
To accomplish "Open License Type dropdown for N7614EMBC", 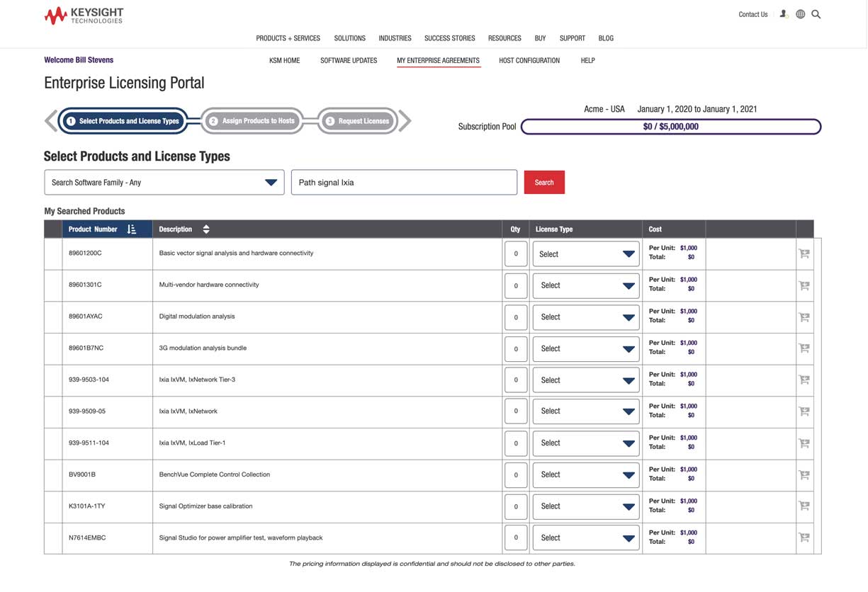I will [x=586, y=537].
